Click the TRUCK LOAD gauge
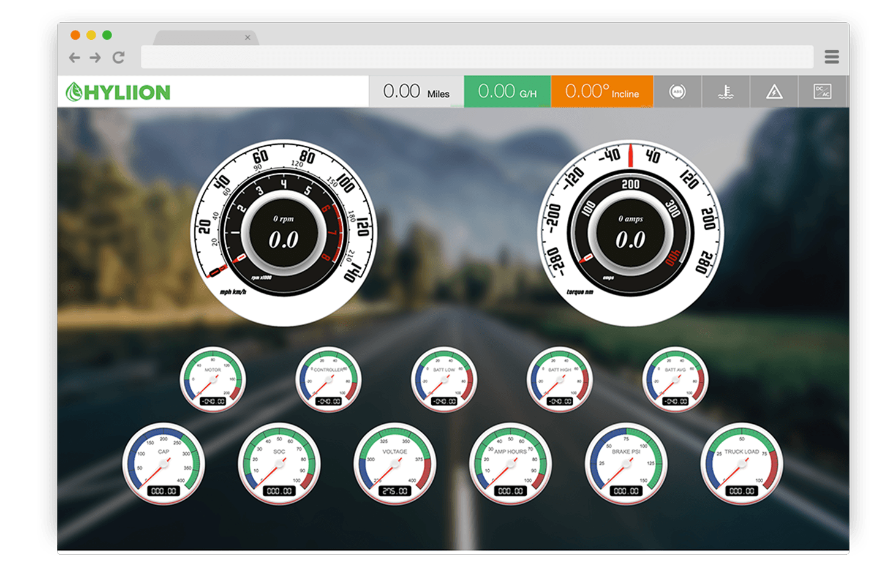The height and width of the screenshot is (588, 882). (742, 464)
